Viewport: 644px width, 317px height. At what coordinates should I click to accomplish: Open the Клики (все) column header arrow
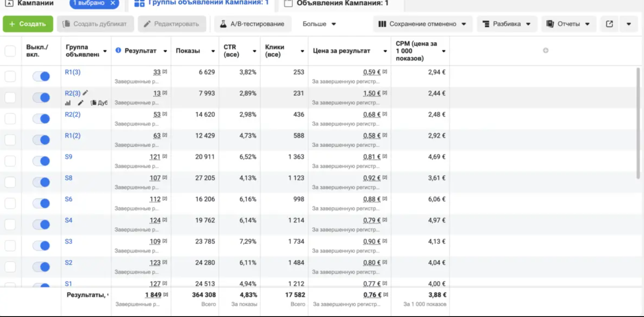point(302,51)
